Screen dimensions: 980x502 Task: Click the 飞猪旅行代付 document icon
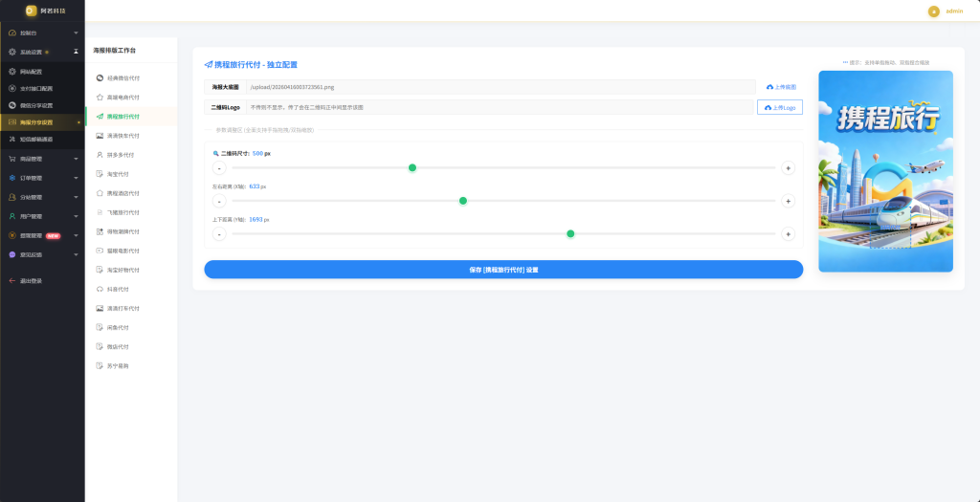point(100,212)
